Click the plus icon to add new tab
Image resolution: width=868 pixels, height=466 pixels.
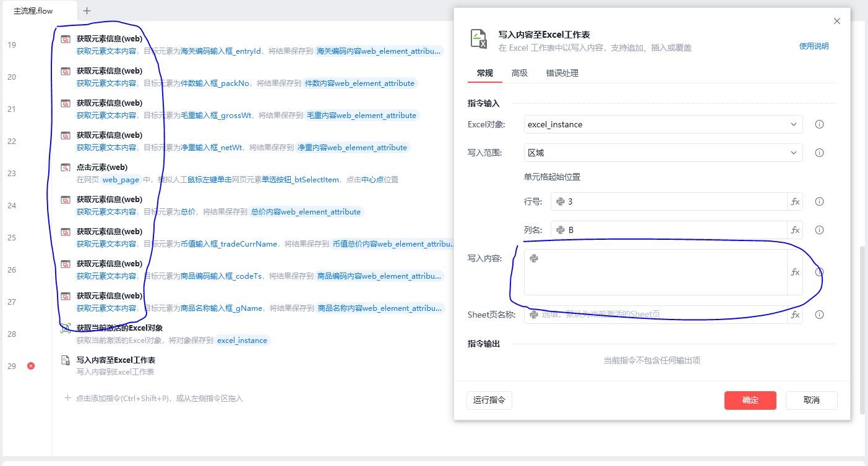point(87,11)
